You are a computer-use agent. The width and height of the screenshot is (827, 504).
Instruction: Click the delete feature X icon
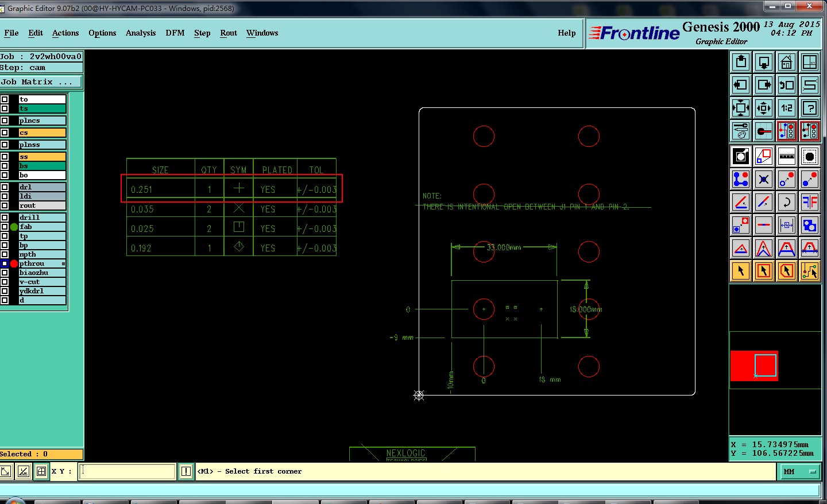click(x=764, y=179)
